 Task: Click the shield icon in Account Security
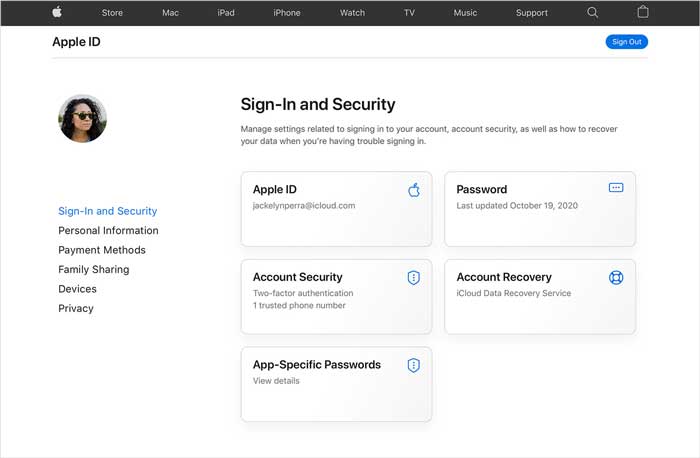click(x=414, y=278)
